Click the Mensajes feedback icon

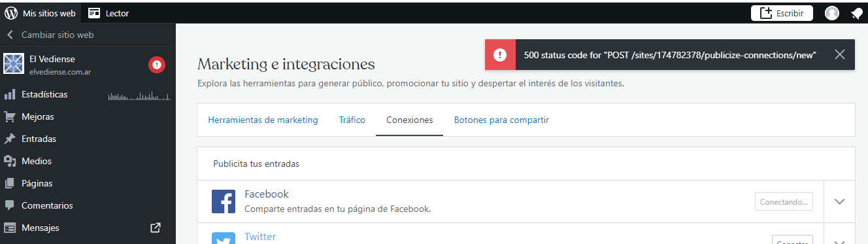[x=10, y=228]
